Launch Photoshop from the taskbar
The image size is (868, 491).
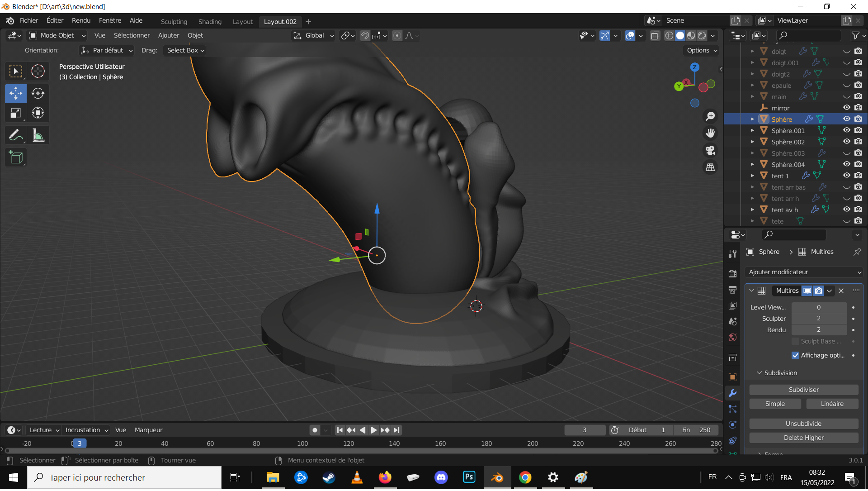pos(469,477)
